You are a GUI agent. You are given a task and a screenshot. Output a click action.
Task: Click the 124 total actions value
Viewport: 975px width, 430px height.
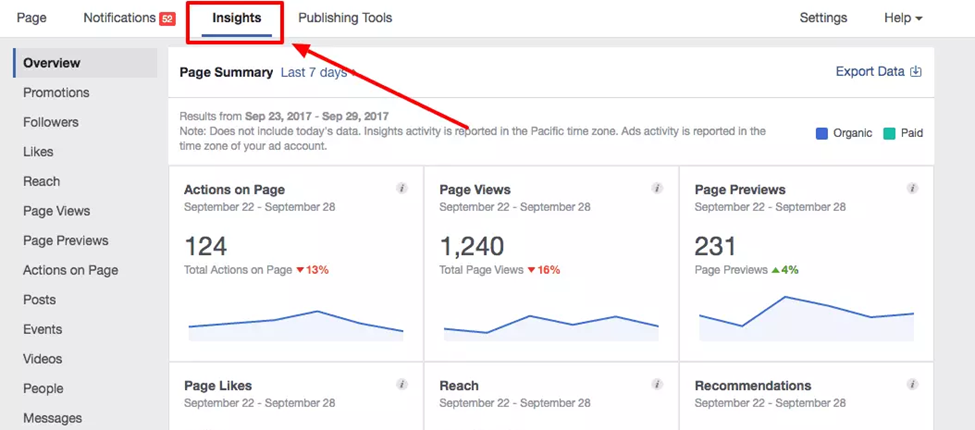[206, 247]
